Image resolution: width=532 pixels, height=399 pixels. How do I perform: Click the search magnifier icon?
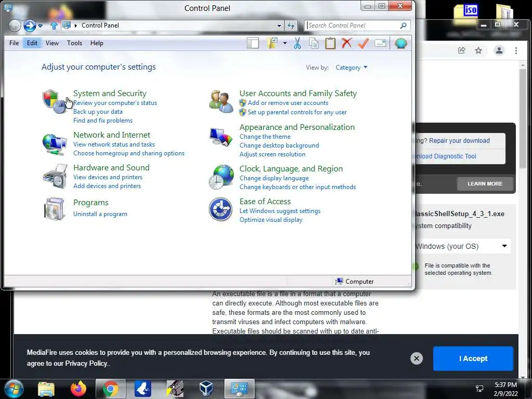[403, 25]
